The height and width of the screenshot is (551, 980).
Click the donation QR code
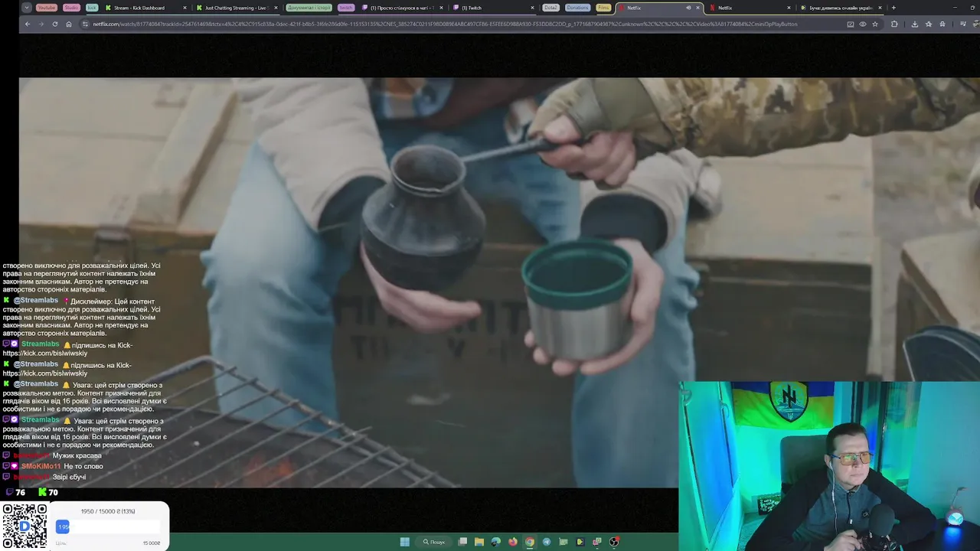(x=24, y=526)
